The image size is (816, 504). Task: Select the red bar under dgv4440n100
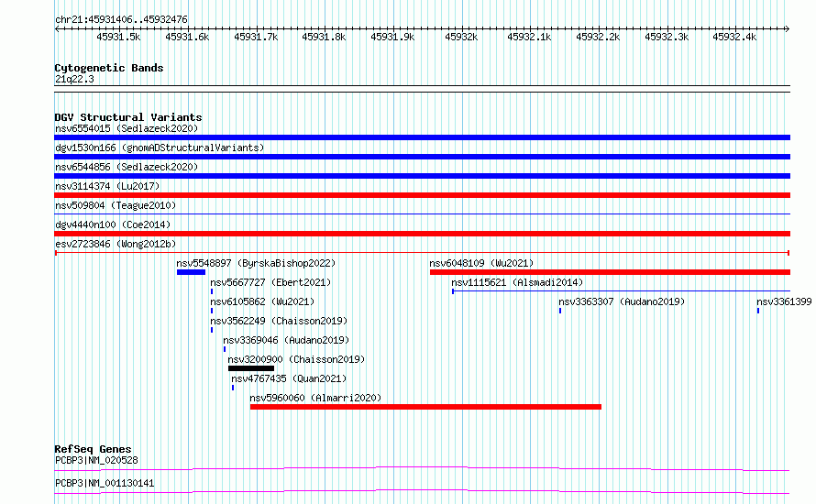tap(422, 234)
